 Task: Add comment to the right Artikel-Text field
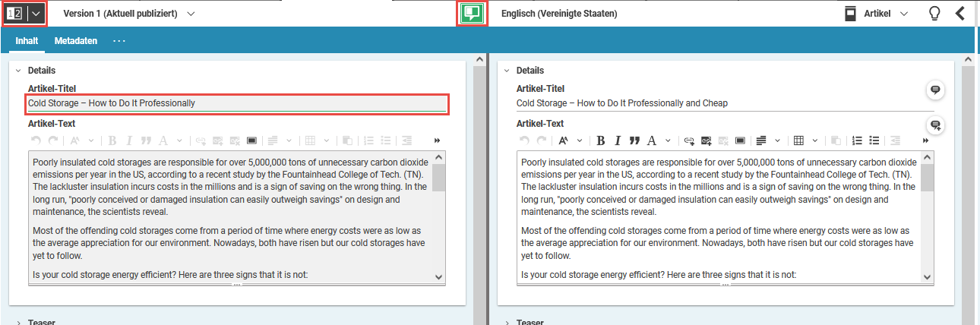coord(935,125)
